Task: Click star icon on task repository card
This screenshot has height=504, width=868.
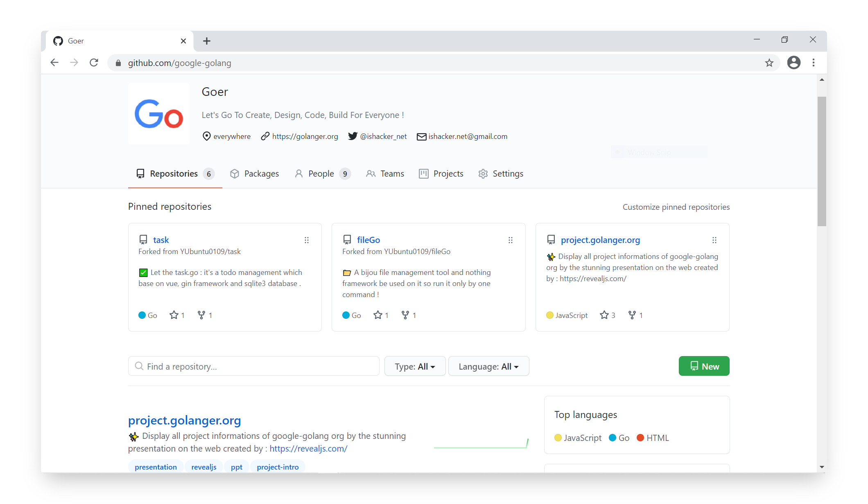Action: click(x=174, y=315)
